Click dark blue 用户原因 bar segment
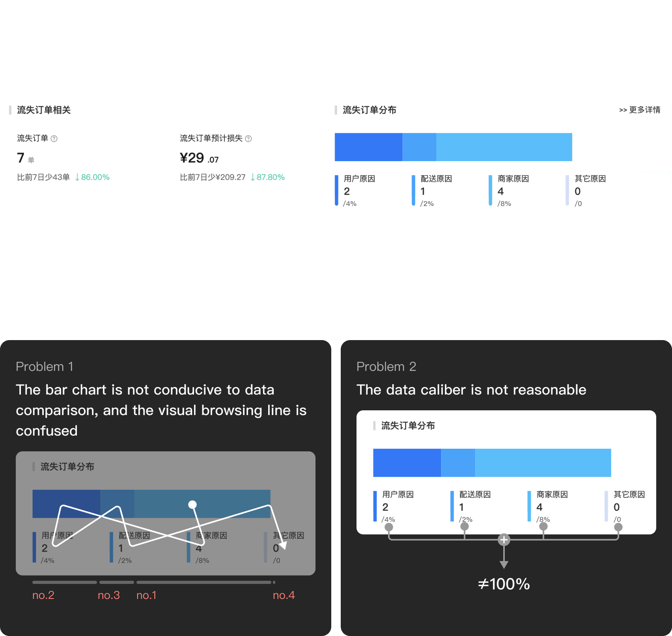The height and width of the screenshot is (636, 672). click(x=368, y=147)
